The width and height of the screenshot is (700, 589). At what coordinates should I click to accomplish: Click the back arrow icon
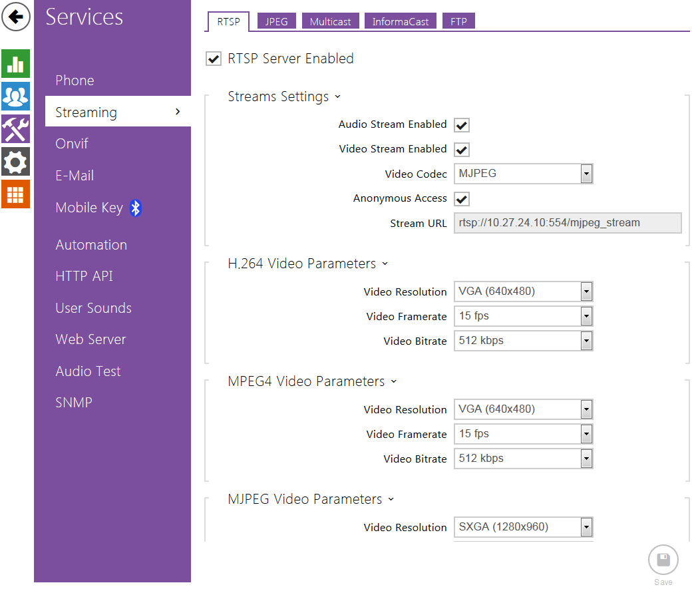coord(16,17)
